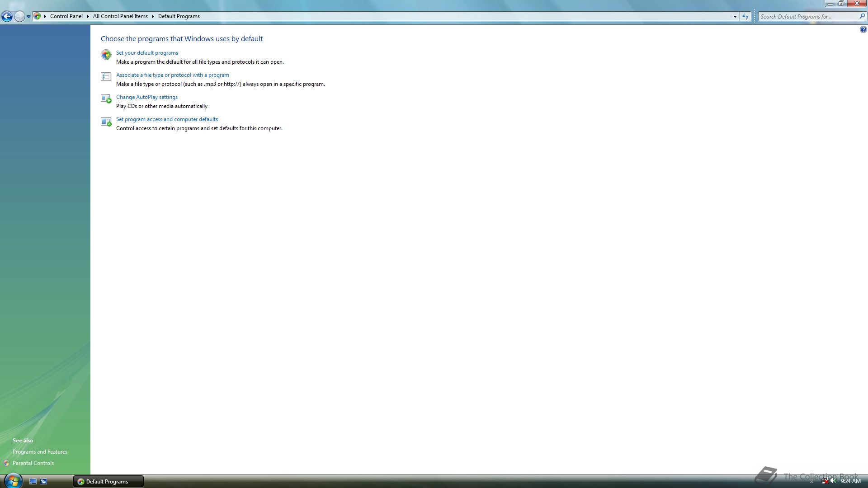Click Show Desktop in Quick Launch
Image resolution: width=868 pixels, height=488 pixels.
pyautogui.click(x=33, y=482)
